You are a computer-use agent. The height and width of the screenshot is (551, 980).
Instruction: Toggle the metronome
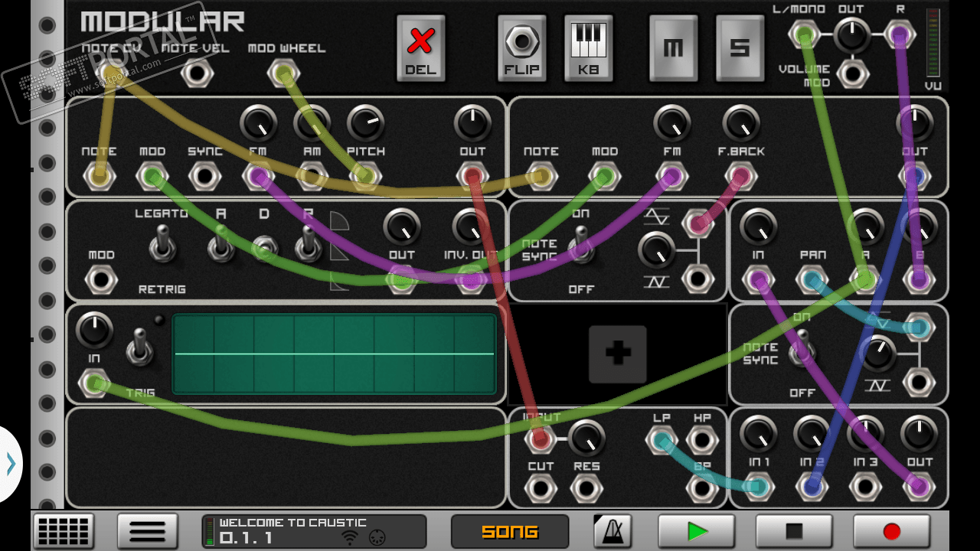coord(612,531)
